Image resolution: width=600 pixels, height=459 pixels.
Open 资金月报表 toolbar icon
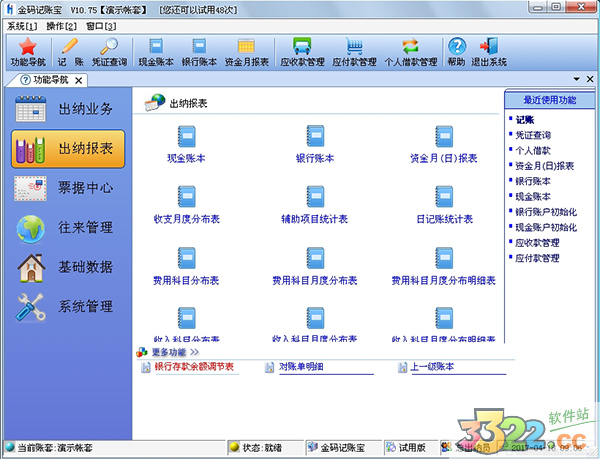click(246, 52)
